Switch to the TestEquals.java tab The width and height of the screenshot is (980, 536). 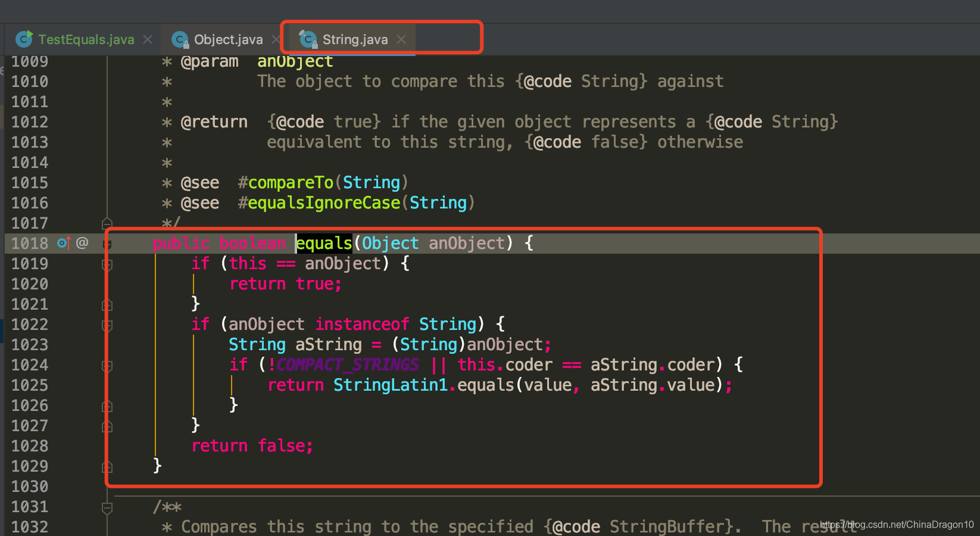86,39
